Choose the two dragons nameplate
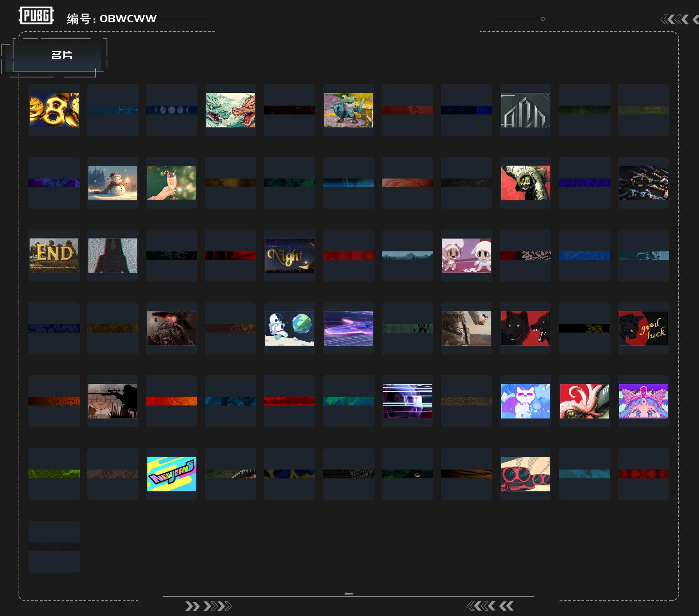Image resolution: width=699 pixels, height=616 pixels. 230,110
